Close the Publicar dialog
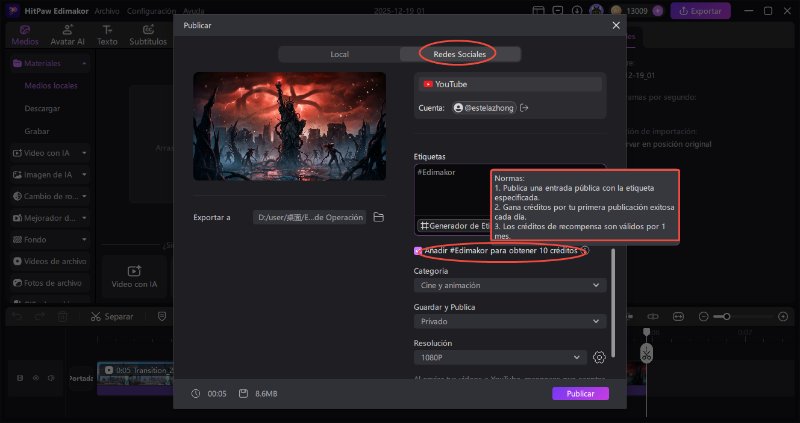The height and width of the screenshot is (423, 800). click(x=616, y=26)
